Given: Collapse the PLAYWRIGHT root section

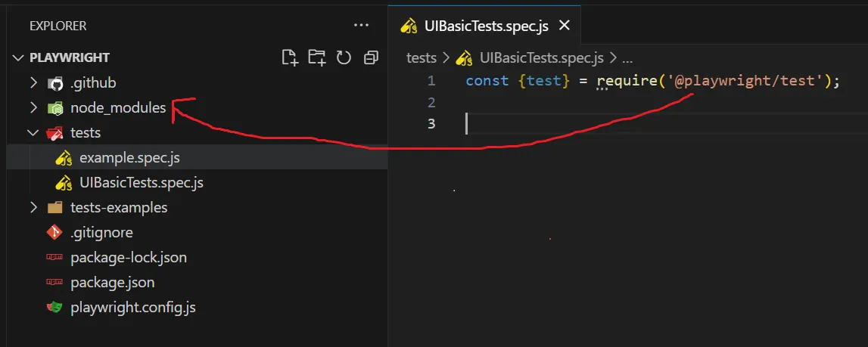Looking at the screenshot, I should [18, 57].
